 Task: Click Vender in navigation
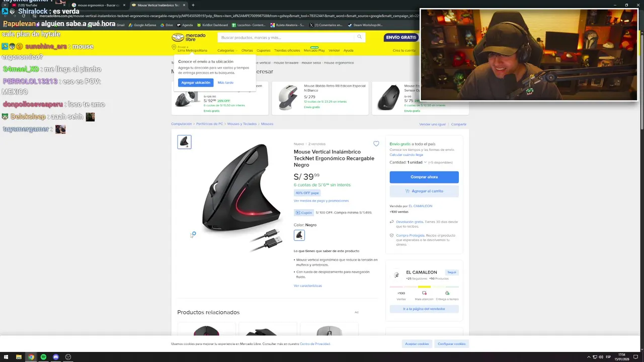coord(334,50)
